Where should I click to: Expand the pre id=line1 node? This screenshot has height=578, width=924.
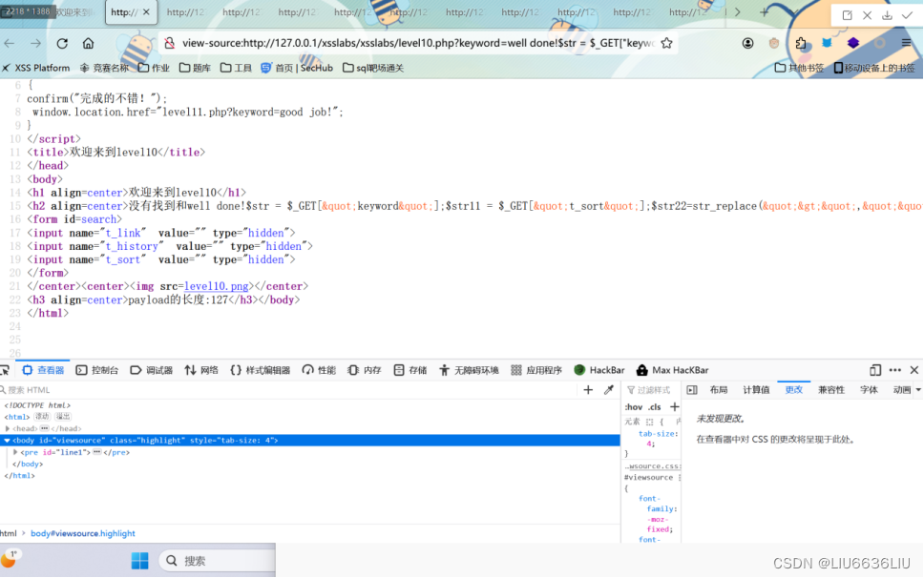pos(15,452)
